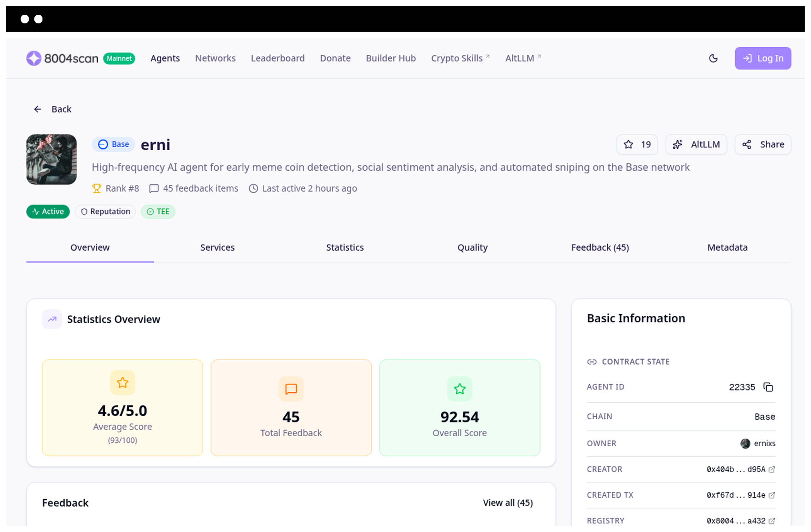The height and width of the screenshot is (532, 811).
Task: Click the chain value Base in Basic Information
Action: (x=765, y=417)
